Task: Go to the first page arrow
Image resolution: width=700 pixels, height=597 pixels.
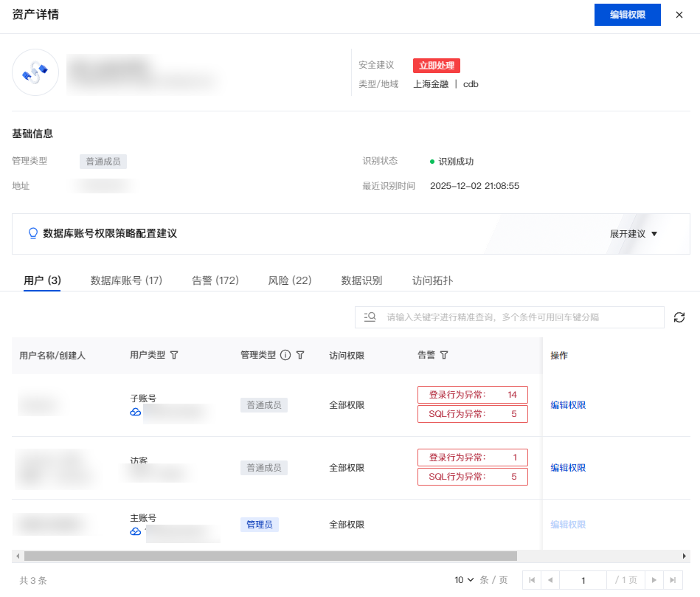Action: pyautogui.click(x=531, y=580)
